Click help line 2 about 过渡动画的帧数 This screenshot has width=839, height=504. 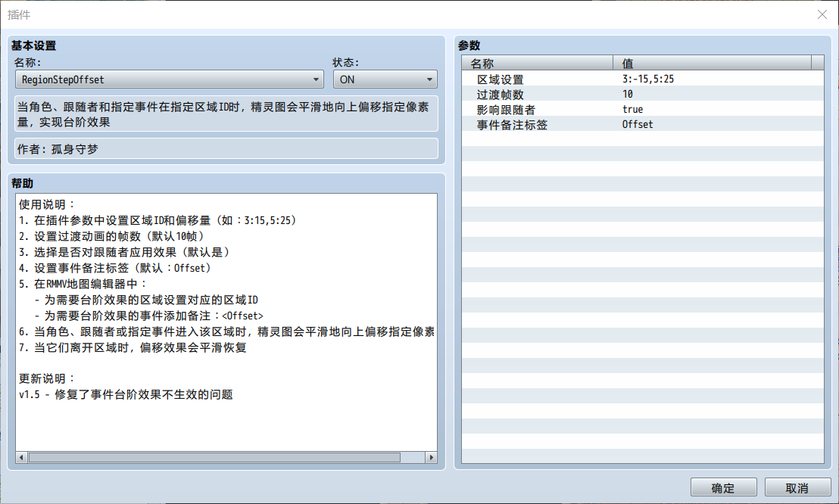(111, 236)
